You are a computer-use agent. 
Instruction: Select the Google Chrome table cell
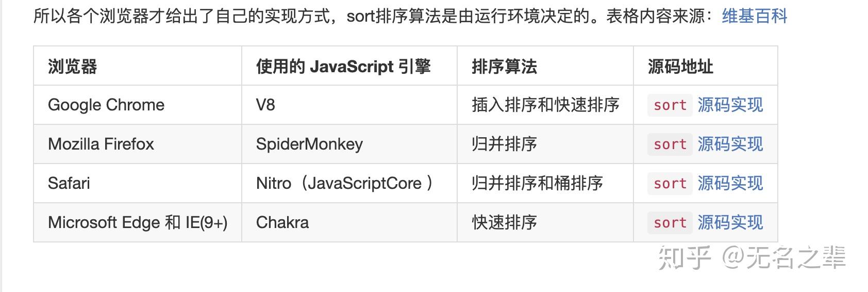click(x=106, y=105)
